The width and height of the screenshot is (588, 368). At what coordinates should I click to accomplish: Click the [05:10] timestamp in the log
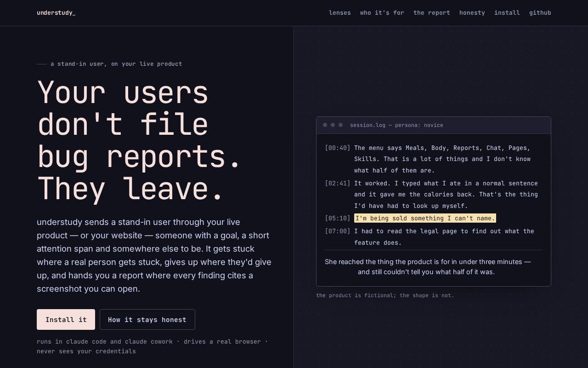pyautogui.click(x=338, y=218)
